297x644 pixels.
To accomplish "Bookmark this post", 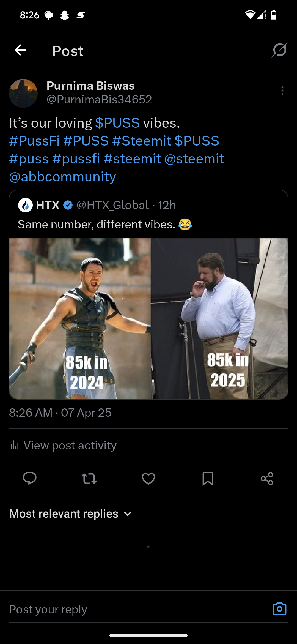I will point(208,478).
